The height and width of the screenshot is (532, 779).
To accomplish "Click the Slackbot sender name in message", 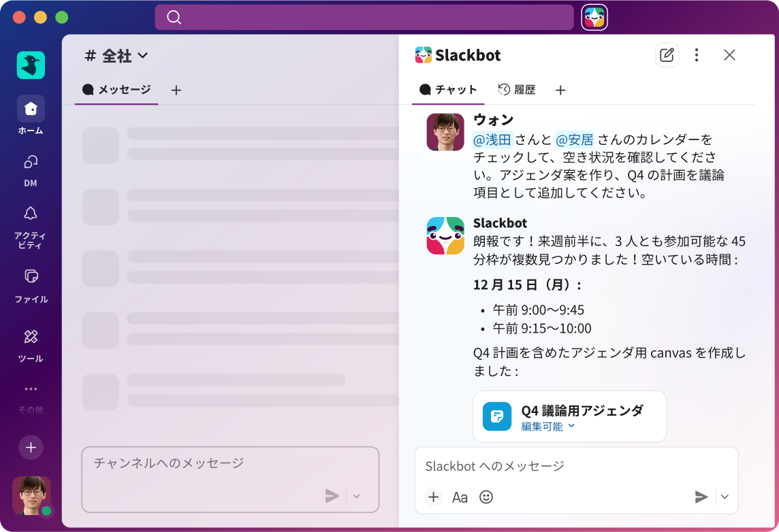I will click(x=500, y=223).
